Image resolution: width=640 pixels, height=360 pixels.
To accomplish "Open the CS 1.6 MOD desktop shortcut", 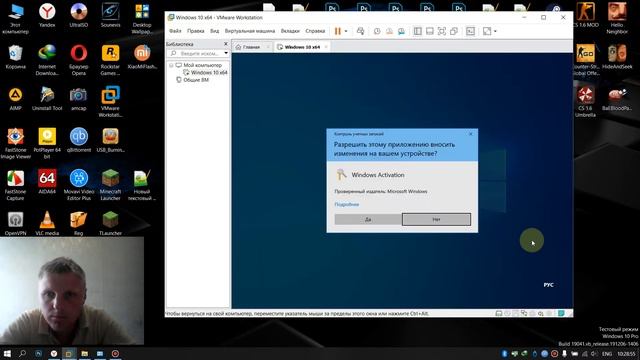I will click(586, 15).
